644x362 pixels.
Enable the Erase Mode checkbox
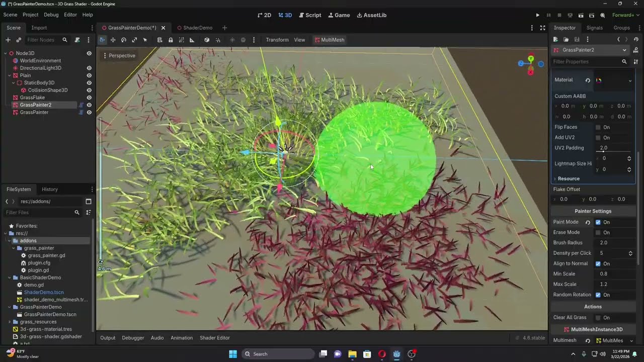coord(598,232)
